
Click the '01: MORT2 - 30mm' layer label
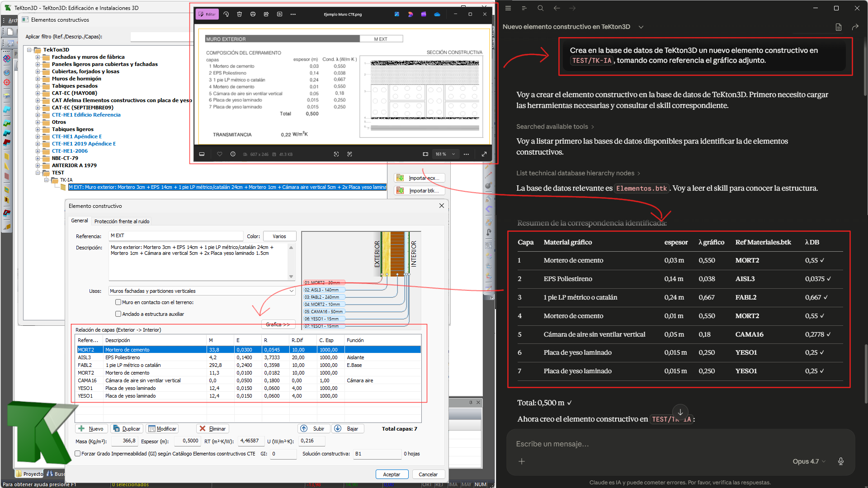tap(324, 283)
